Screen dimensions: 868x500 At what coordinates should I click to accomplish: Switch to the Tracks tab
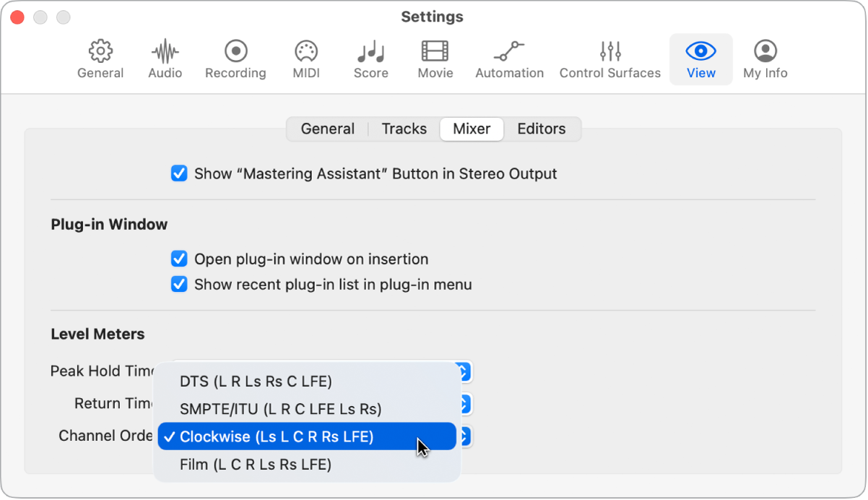pos(404,129)
